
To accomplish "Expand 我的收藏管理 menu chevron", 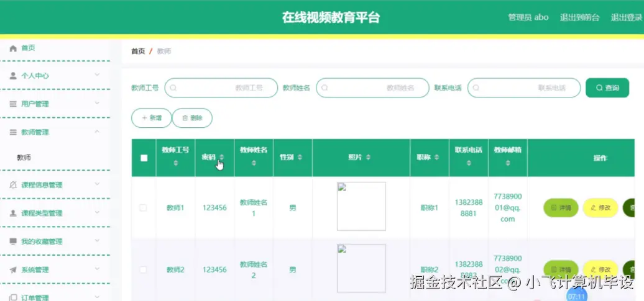I will (x=97, y=240).
